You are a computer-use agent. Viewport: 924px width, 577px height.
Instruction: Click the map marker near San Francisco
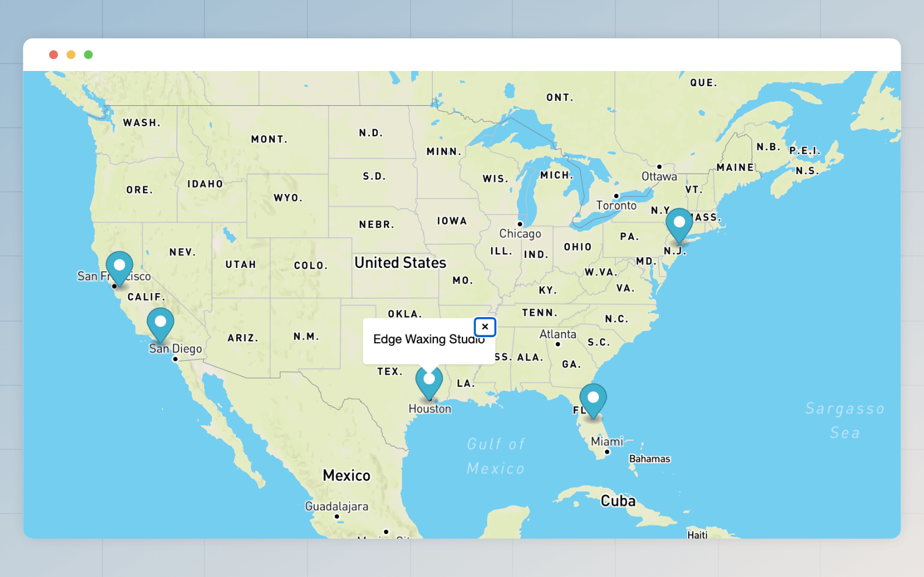point(120,267)
